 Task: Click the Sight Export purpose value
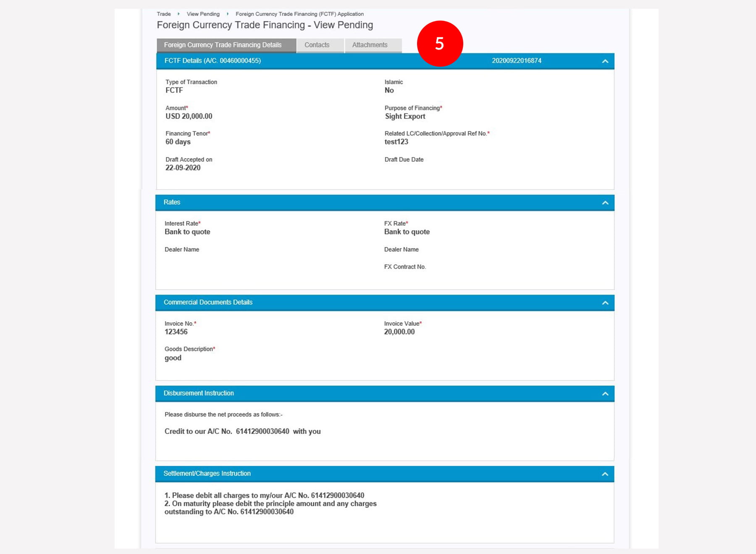pos(405,116)
